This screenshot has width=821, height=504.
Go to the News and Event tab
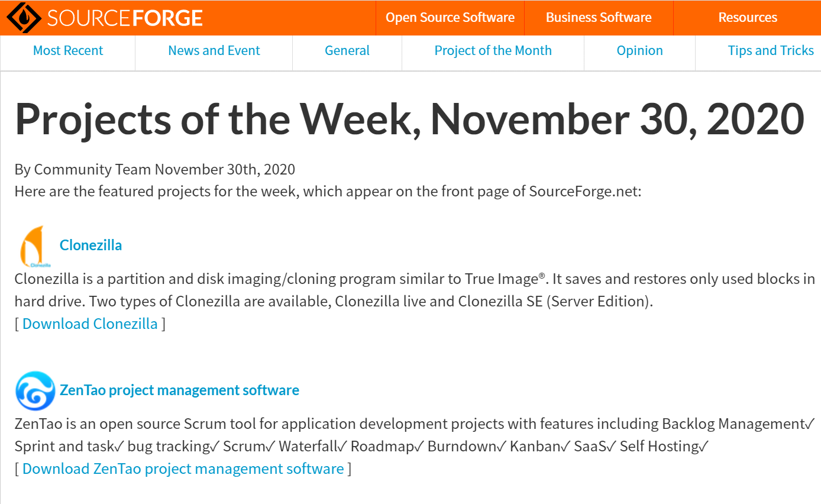click(214, 51)
